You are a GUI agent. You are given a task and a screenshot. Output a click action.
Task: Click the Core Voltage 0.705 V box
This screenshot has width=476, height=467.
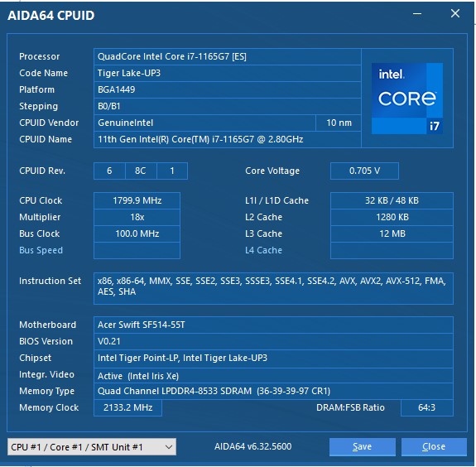click(x=364, y=171)
